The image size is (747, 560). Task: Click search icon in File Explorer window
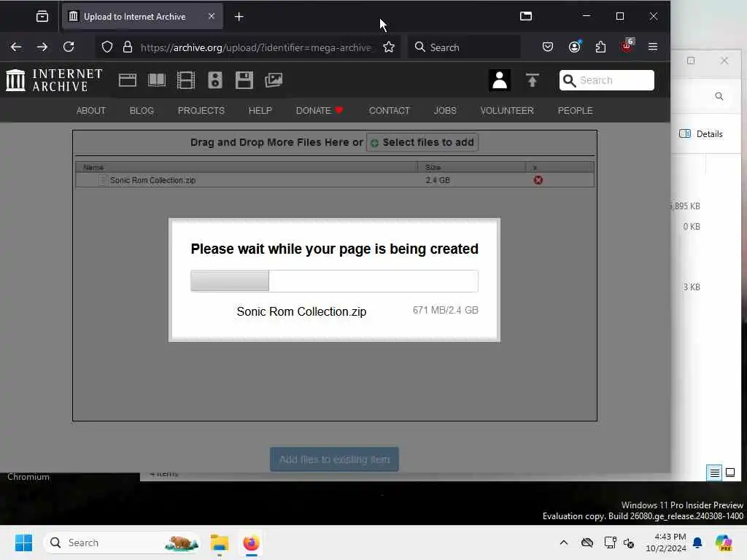click(x=719, y=96)
